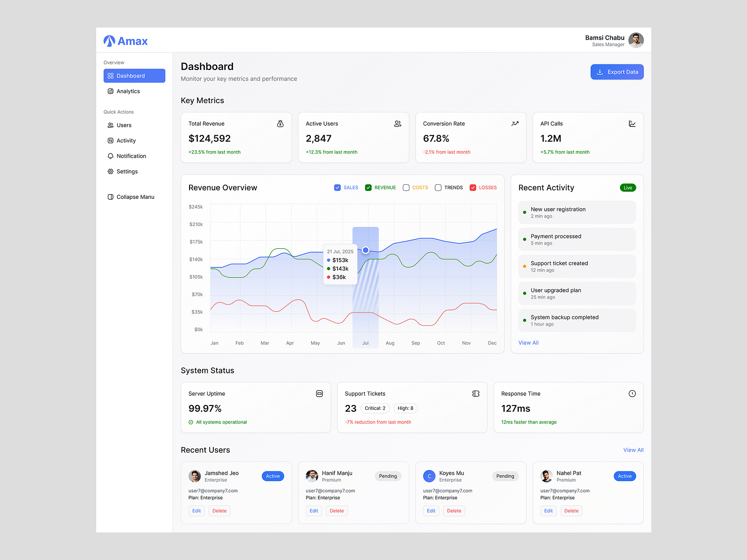Switch to the Analytics section

tap(127, 91)
